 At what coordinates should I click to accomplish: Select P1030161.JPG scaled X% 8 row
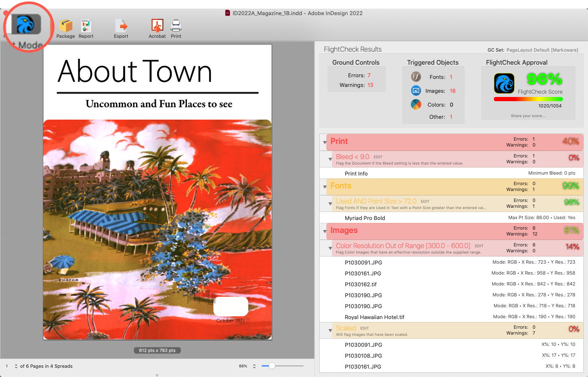451,367
